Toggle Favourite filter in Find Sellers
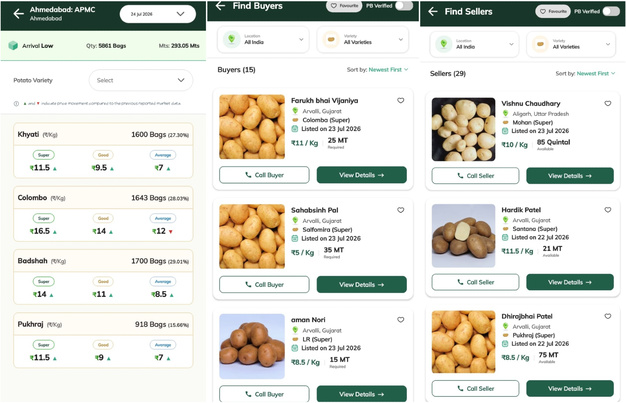 [x=553, y=11]
